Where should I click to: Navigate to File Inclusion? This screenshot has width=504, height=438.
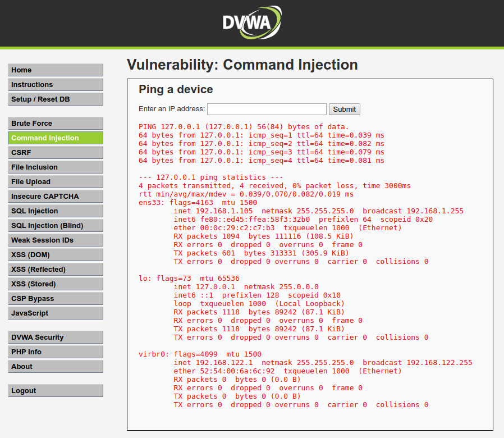[x=56, y=167]
